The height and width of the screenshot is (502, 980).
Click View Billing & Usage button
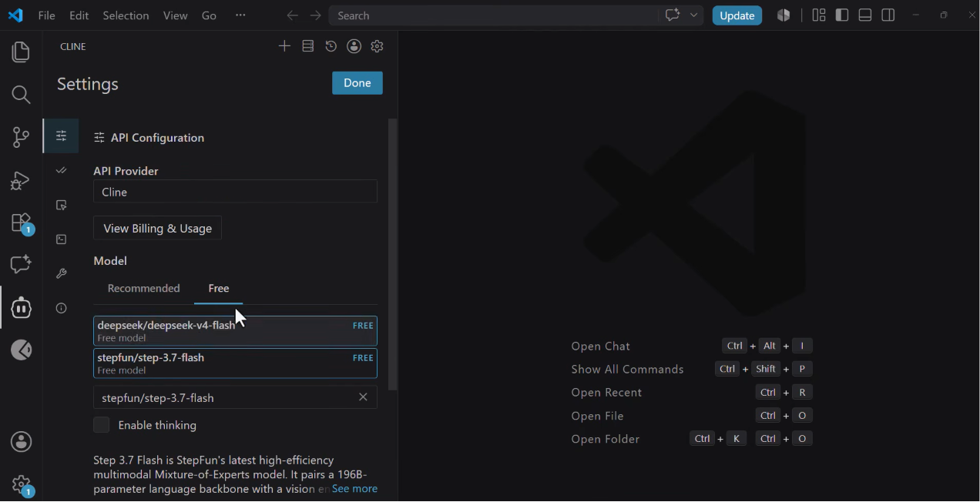[157, 228]
